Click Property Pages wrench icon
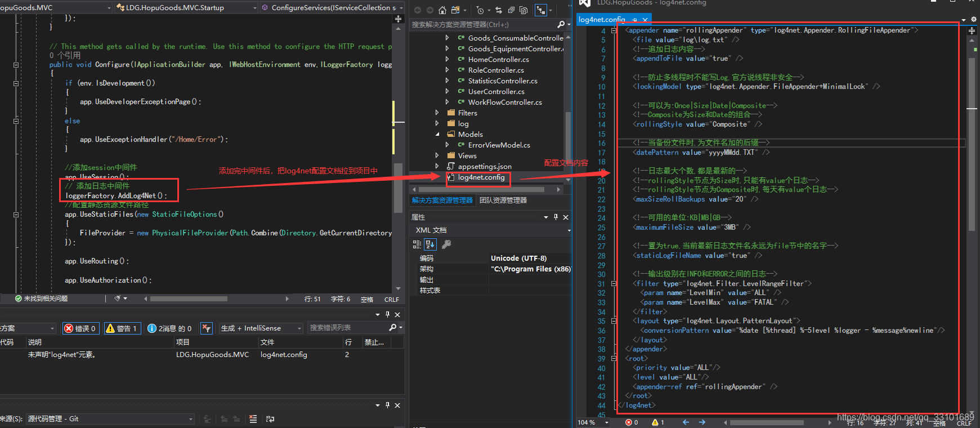 (446, 244)
